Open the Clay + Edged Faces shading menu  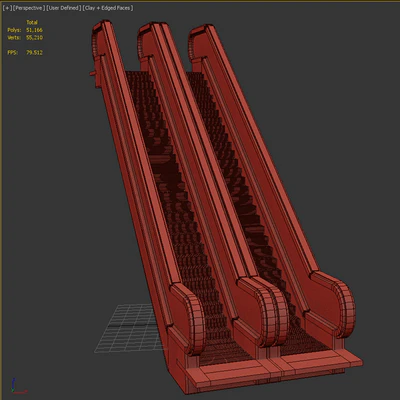[108, 8]
